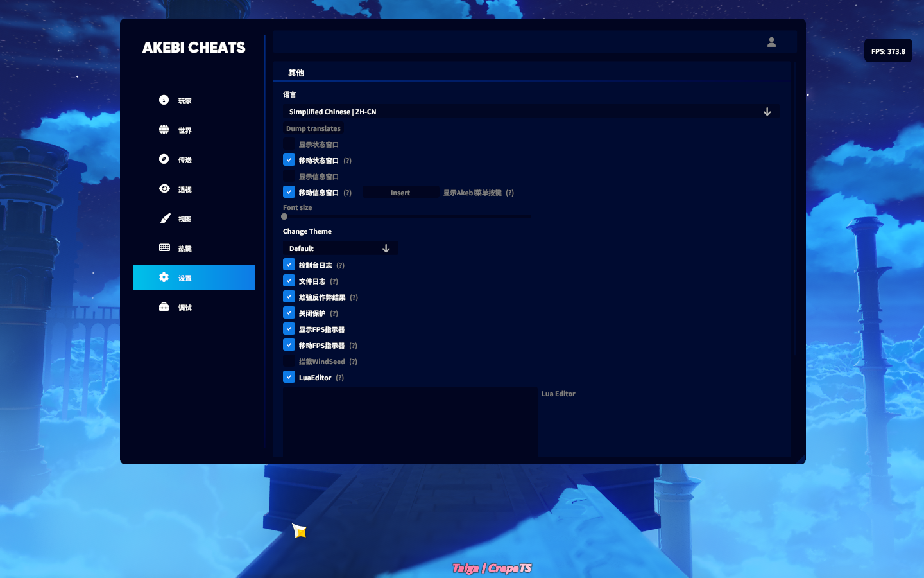This screenshot has width=924, height=578.
Task: Click the Insert keybind button
Action: pyautogui.click(x=401, y=192)
